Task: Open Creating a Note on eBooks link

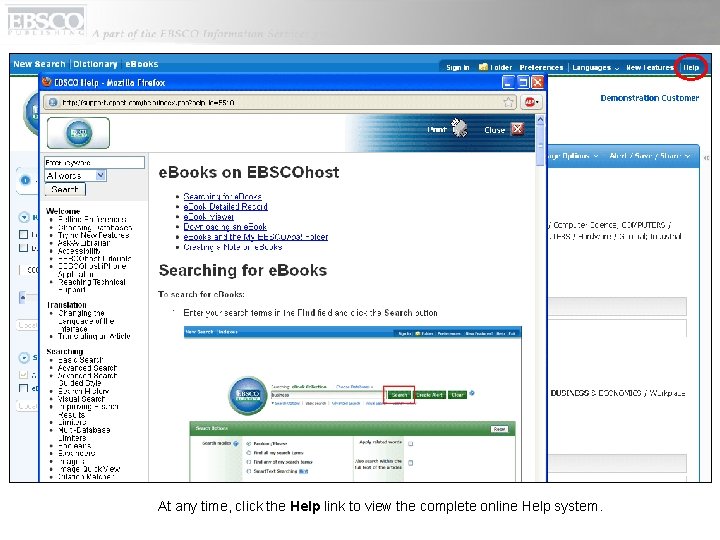Action: 233,247
